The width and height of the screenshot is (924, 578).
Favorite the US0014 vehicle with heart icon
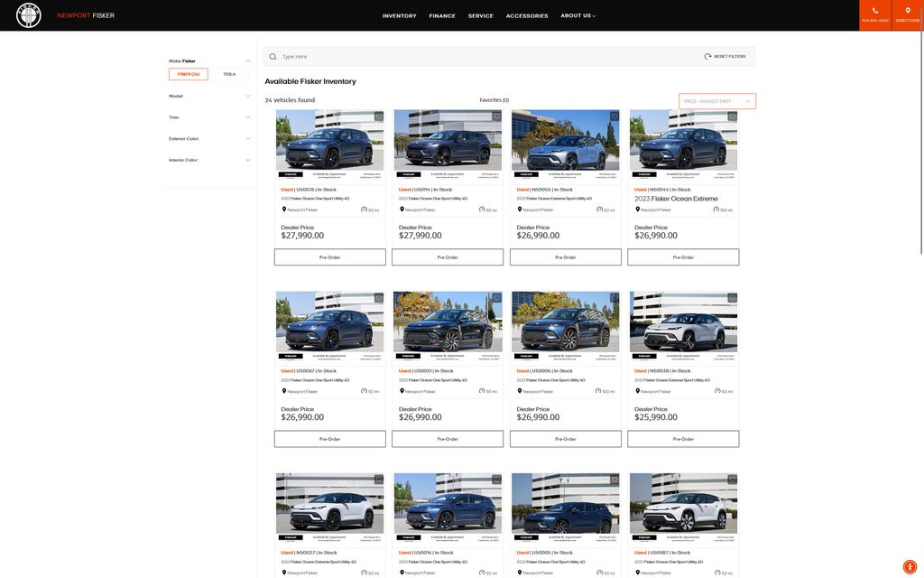[497, 480]
